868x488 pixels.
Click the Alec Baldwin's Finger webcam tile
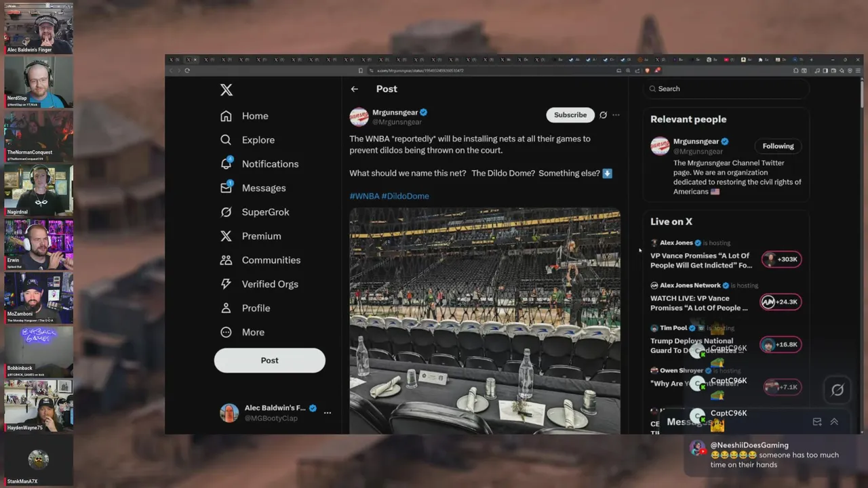point(39,28)
